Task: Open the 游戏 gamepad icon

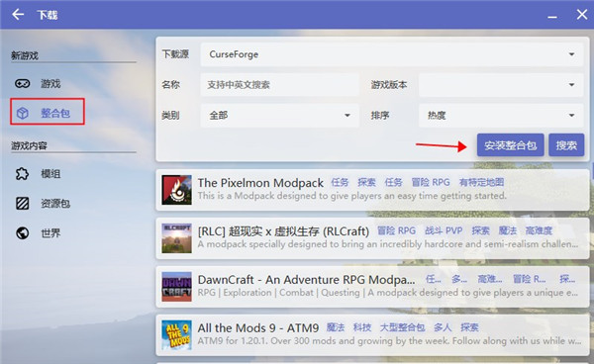Action: (x=23, y=83)
